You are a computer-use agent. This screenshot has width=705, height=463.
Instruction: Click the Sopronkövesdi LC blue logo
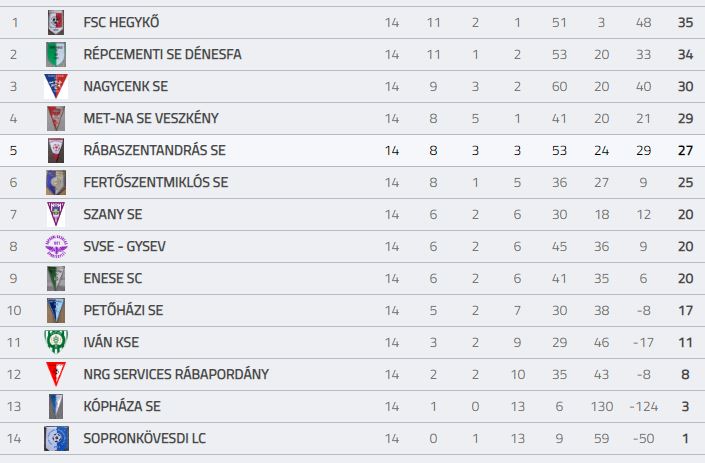(56, 438)
